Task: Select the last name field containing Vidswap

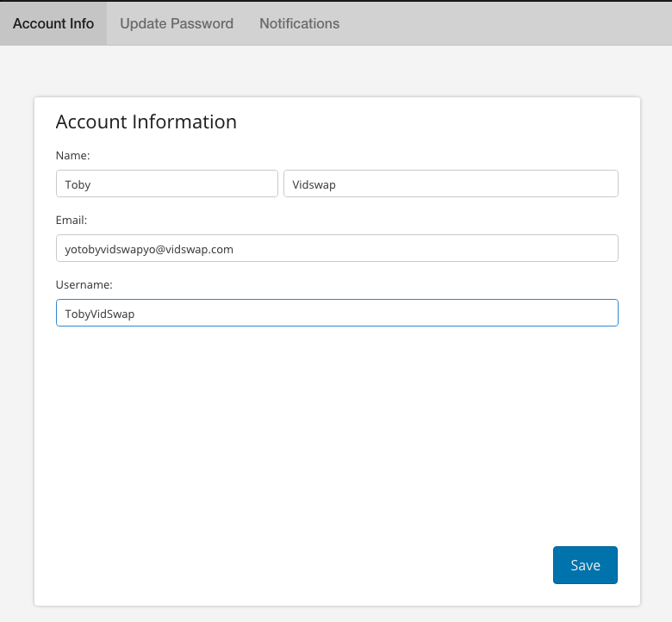Action: tap(451, 183)
